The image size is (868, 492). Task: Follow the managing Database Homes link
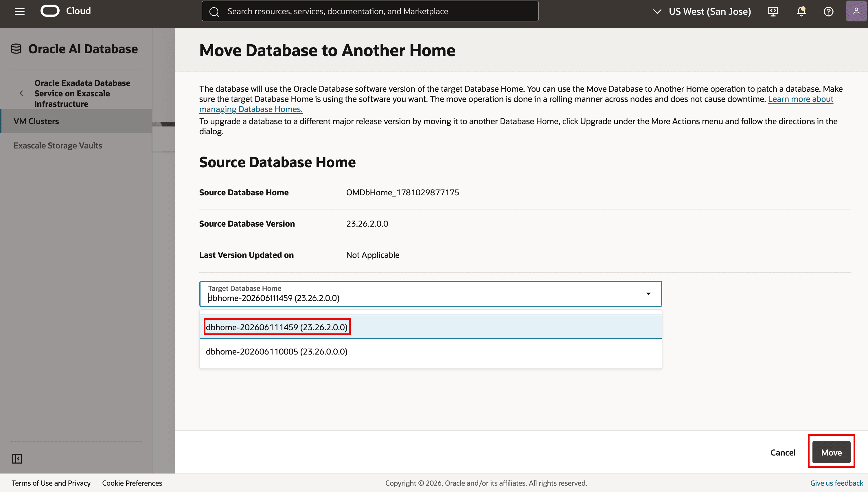tap(251, 109)
